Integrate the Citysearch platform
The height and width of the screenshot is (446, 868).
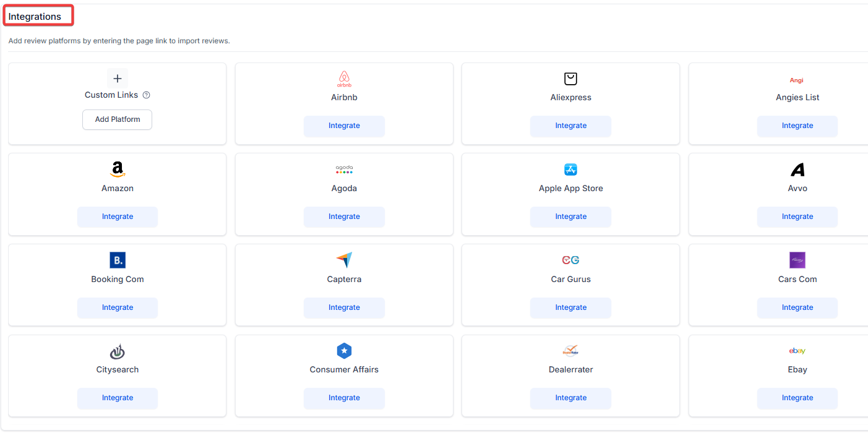click(x=118, y=398)
